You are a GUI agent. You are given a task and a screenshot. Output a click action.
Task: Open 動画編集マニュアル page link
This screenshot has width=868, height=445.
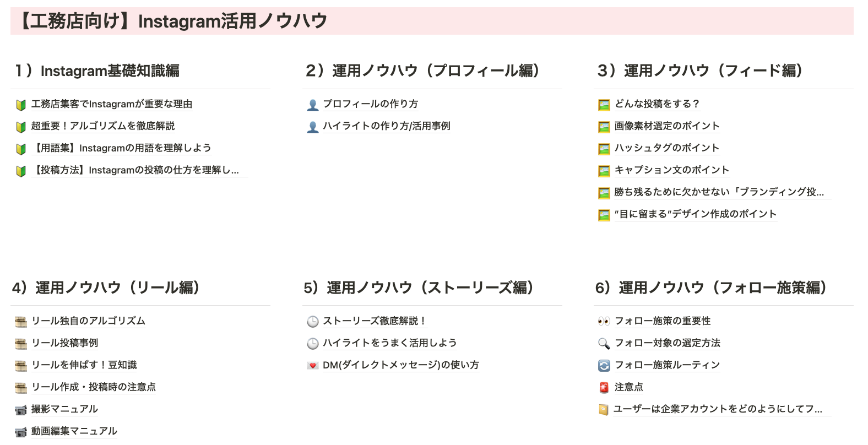coord(74,431)
